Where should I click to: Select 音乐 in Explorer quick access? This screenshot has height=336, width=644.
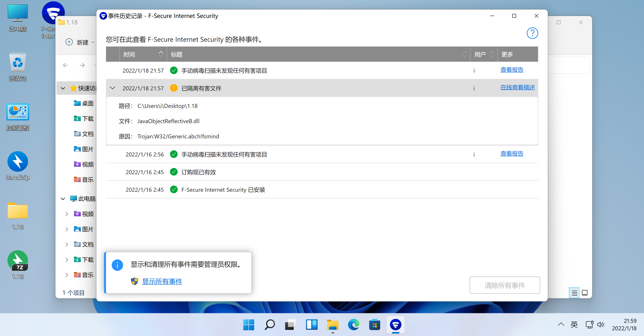tap(83, 180)
